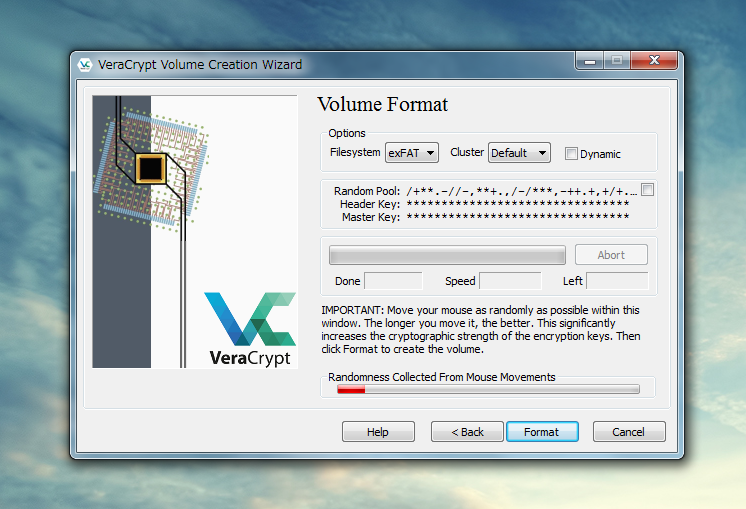Click the Cluster label
The height and width of the screenshot is (509, 746).
(467, 152)
